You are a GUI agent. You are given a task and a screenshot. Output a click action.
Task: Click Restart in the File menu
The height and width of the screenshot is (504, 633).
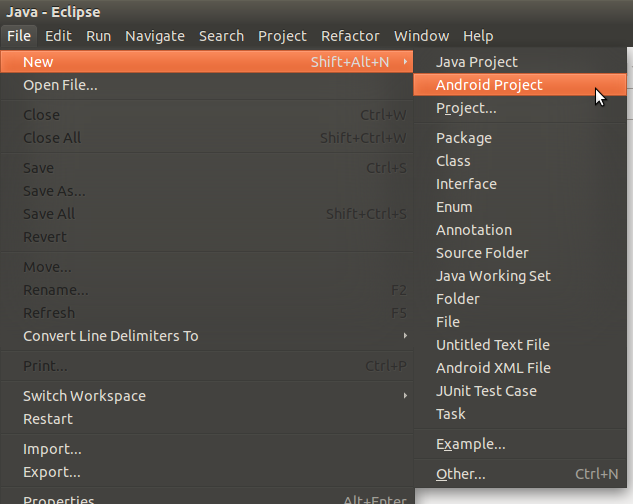click(x=207, y=419)
